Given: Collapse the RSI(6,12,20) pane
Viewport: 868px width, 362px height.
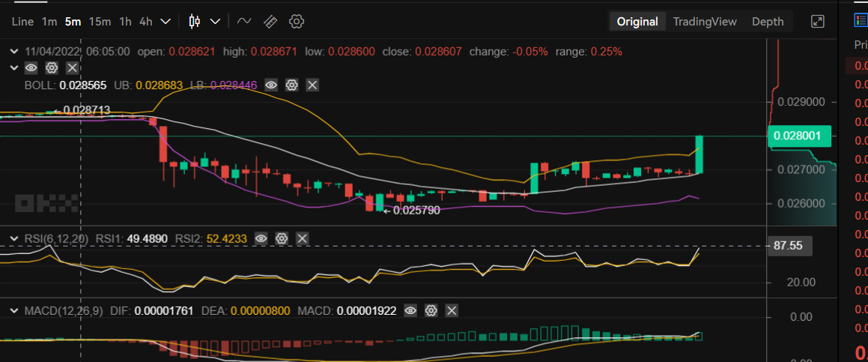Looking at the screenshot, I should tap(13, 239).
